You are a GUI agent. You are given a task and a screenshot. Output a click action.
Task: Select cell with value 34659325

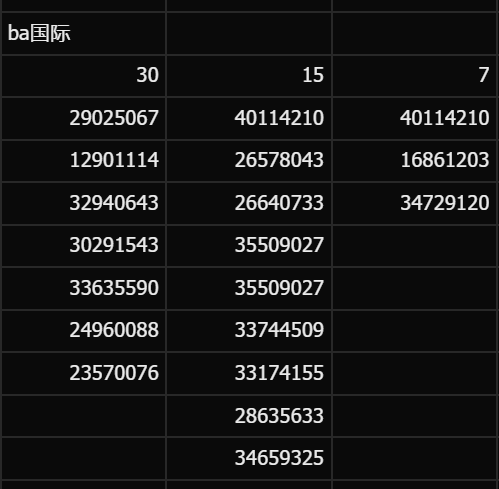pos(249,458)
